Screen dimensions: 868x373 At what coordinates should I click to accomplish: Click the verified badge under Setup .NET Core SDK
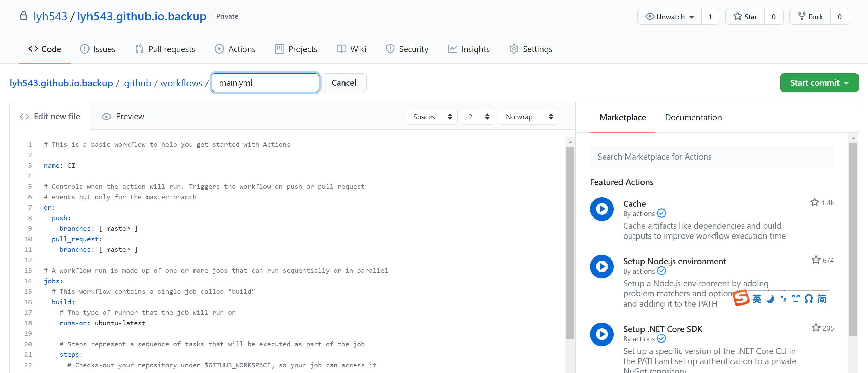(662, 339)
